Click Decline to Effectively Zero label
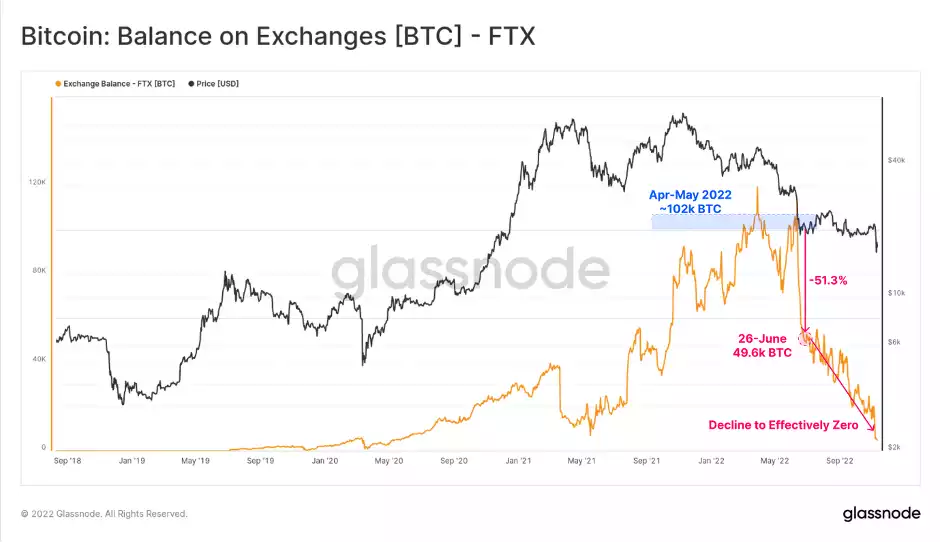 pos(783,425)
